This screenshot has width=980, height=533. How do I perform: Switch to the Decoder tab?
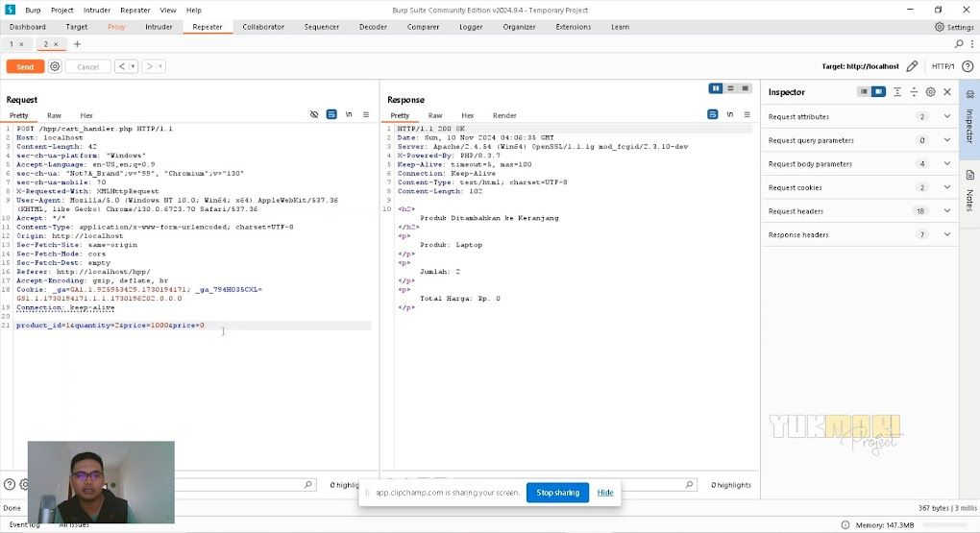click(373, 27)
